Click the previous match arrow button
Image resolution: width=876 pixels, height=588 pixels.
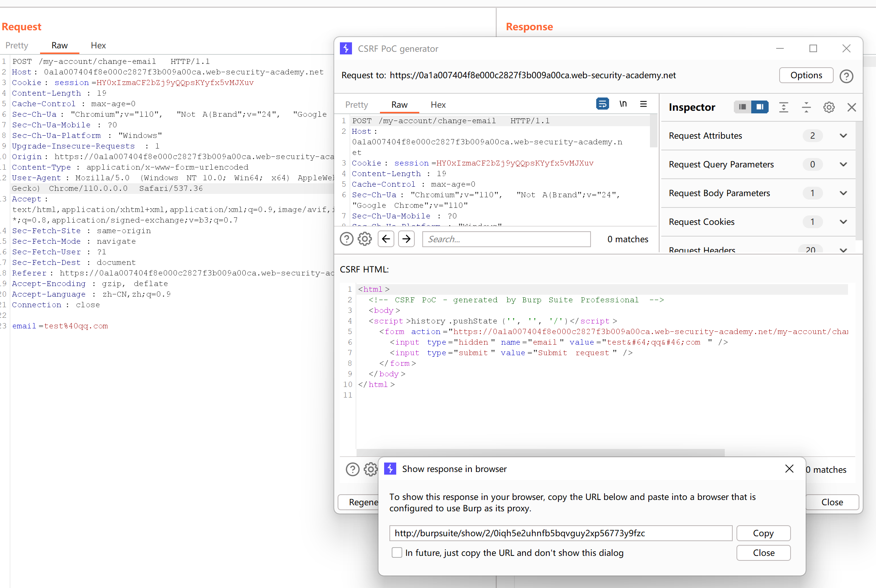386,239
